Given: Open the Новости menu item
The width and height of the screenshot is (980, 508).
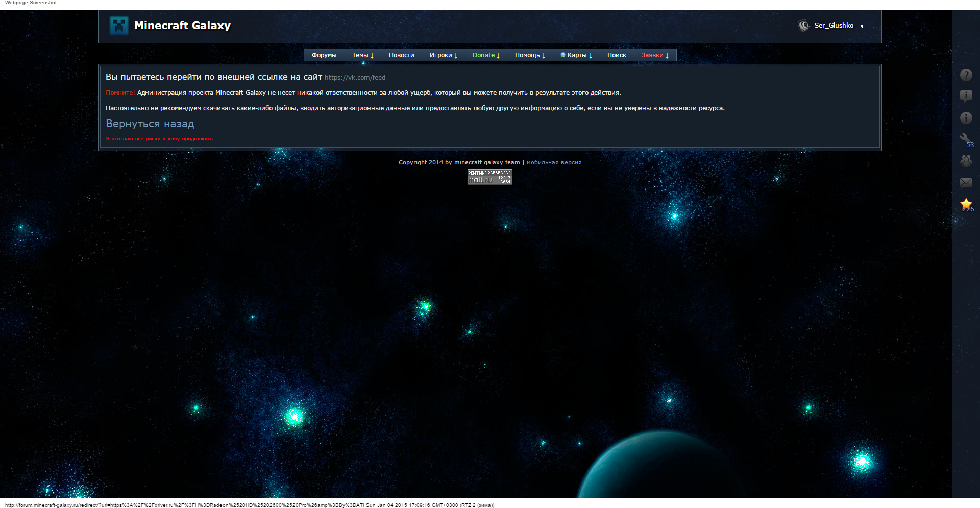Looking at the screenshot, I should [401, 55].
